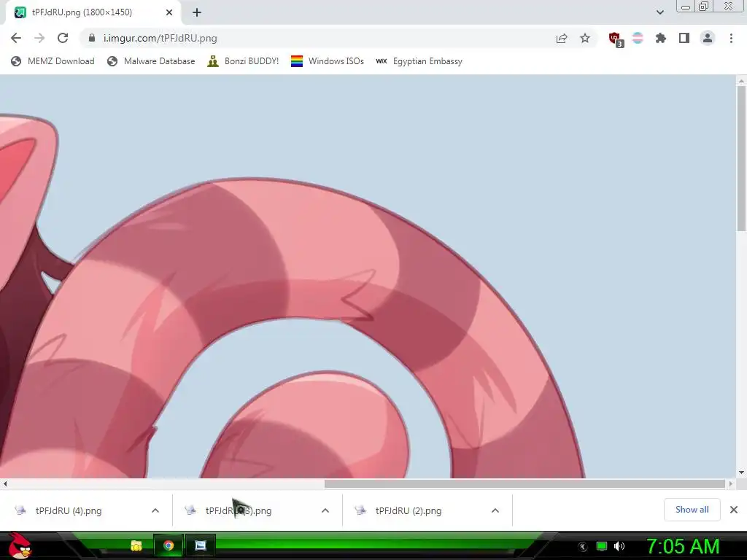Close the downloads bar
747x560 pixels.
point(734,510)
